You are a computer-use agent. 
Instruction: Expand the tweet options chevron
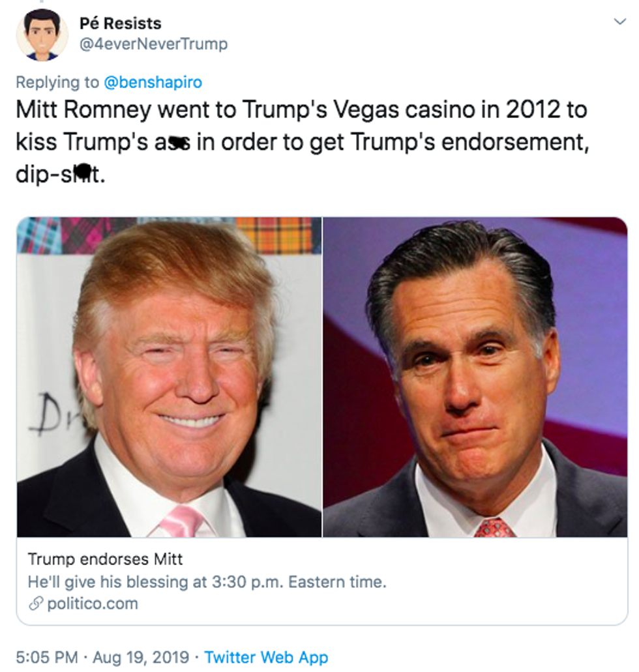click(x=619, y=22)
